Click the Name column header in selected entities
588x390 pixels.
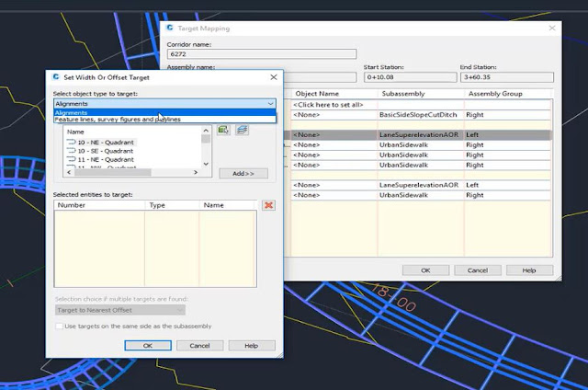tap(228, 205)
